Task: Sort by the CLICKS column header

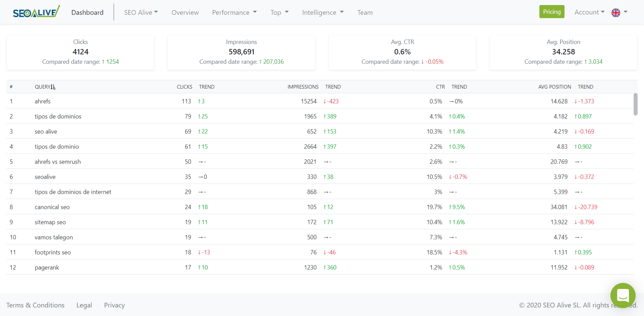Action: pos(184,87)
